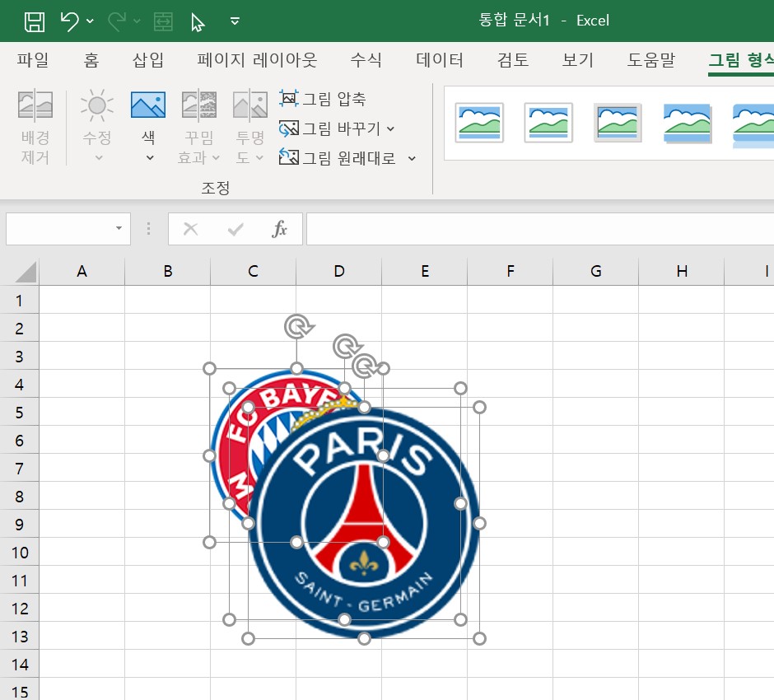Select column E header
Image resolution: width=774 pixels, height=700 pixels.
coord(425,271)
